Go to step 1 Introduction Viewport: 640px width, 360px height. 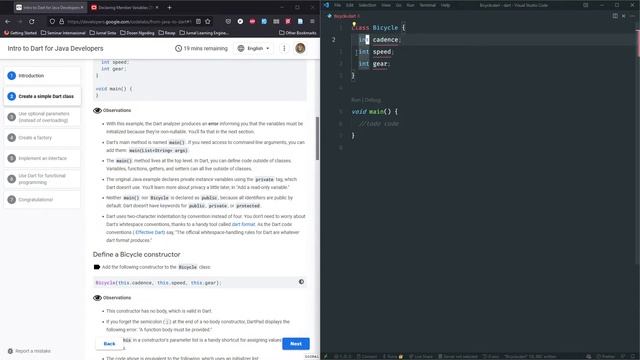[x=42, y=76]
